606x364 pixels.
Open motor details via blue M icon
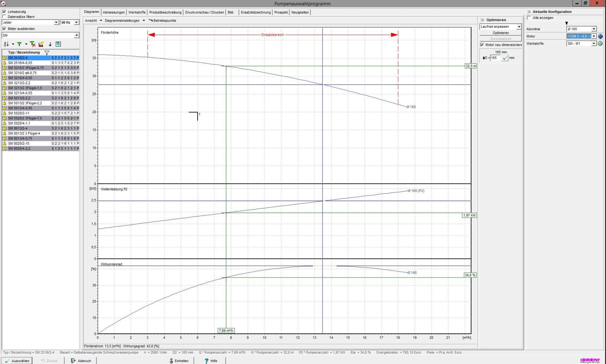601,36
